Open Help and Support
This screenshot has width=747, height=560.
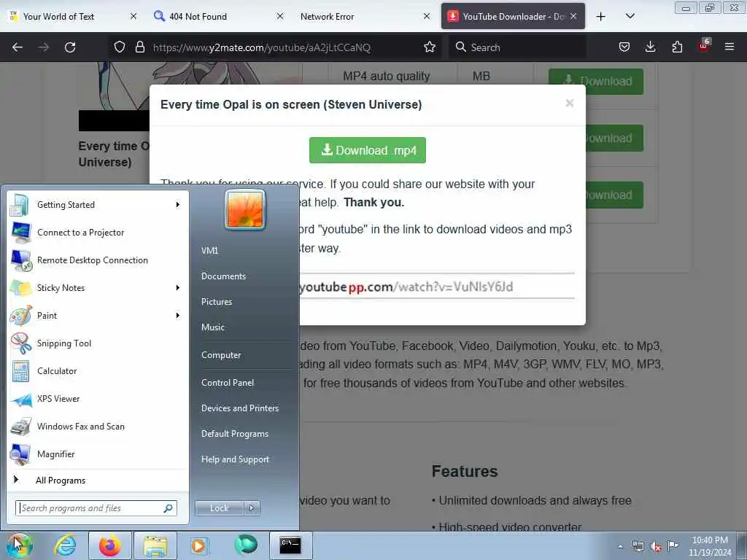pyautogui.click(x=235, y=459)
